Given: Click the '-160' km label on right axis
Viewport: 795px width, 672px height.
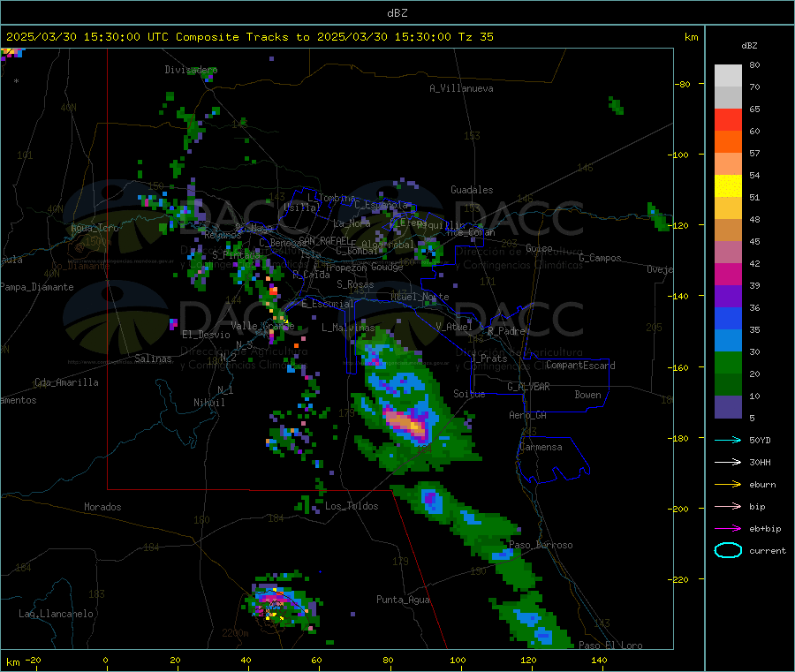Looking at the screenshot, I should point(678,367).
